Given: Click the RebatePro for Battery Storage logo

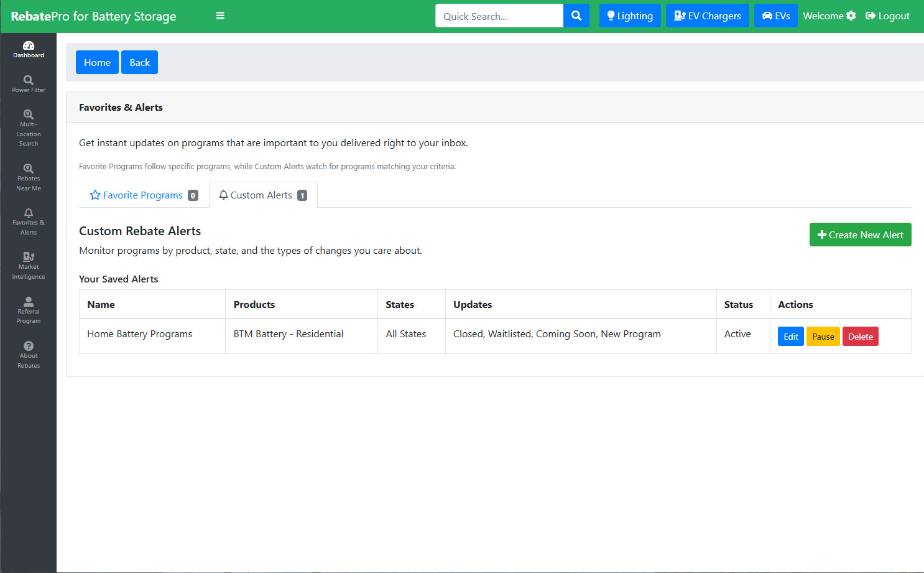Looking at the screenshot, I should click(93, 16).
